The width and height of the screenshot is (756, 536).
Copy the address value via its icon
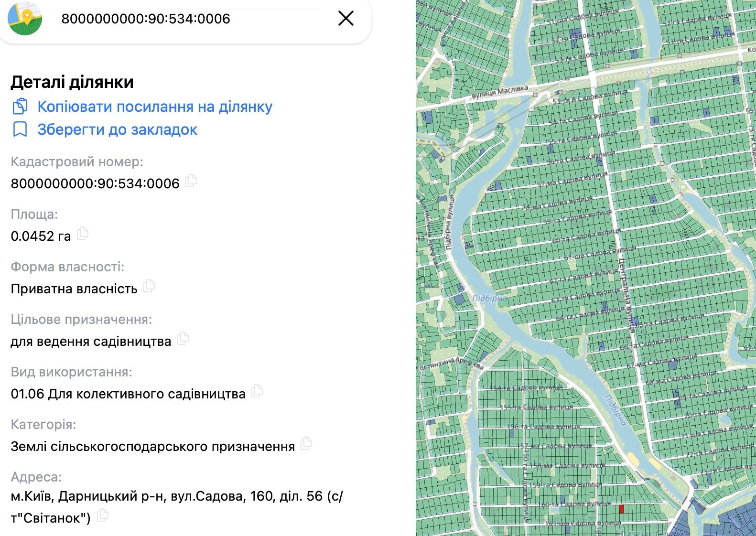pos(102,515)
